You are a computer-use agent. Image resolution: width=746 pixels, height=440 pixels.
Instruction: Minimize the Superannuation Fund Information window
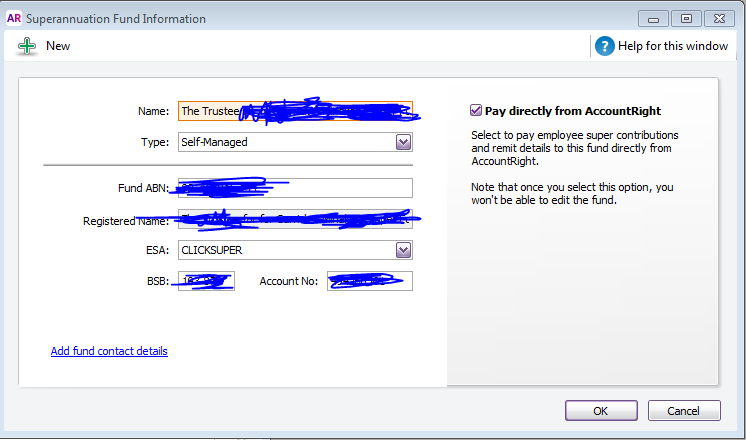pyautogui.click(x=656, y=17)
